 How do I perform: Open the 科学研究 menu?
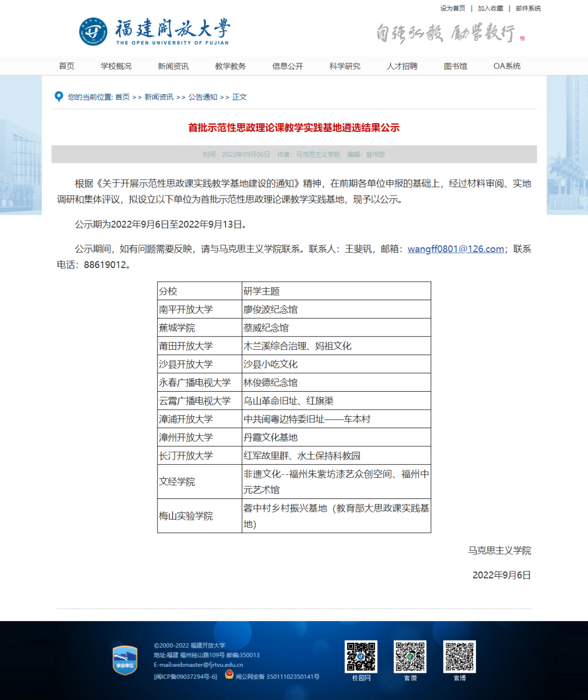[x=345, y=66]
